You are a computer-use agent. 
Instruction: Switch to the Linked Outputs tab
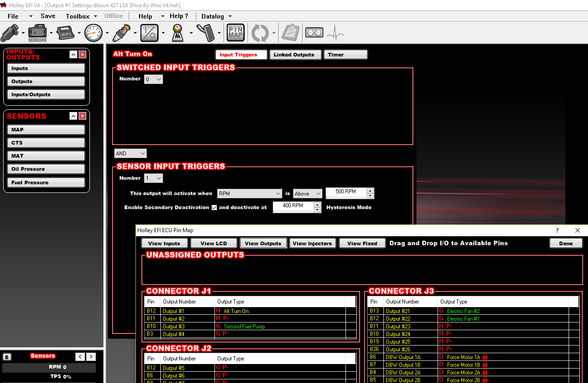294,55
